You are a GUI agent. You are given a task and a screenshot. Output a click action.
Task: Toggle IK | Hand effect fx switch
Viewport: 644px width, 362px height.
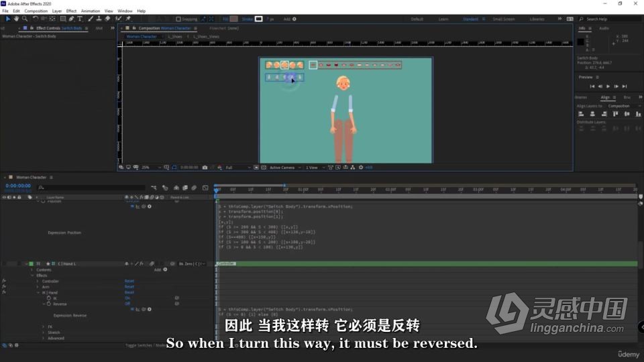(4, 292)
